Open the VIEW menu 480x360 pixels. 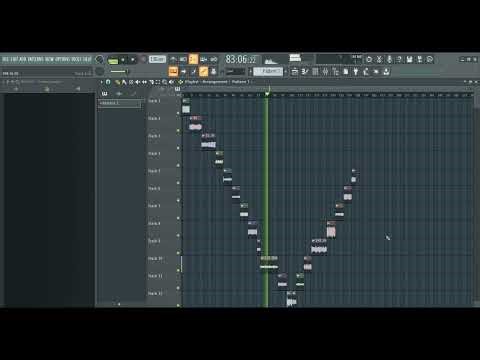[49, 59]
